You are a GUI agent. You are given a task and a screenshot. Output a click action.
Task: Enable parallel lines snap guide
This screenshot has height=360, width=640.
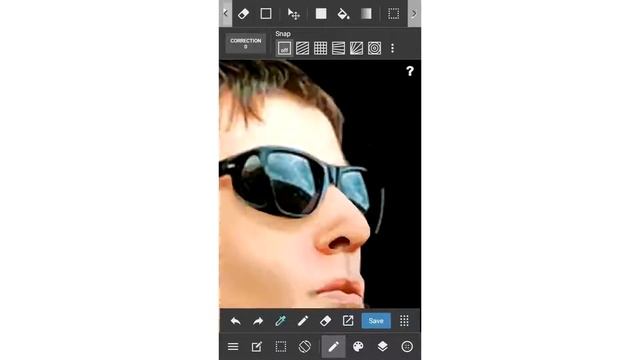click(302, 49)
